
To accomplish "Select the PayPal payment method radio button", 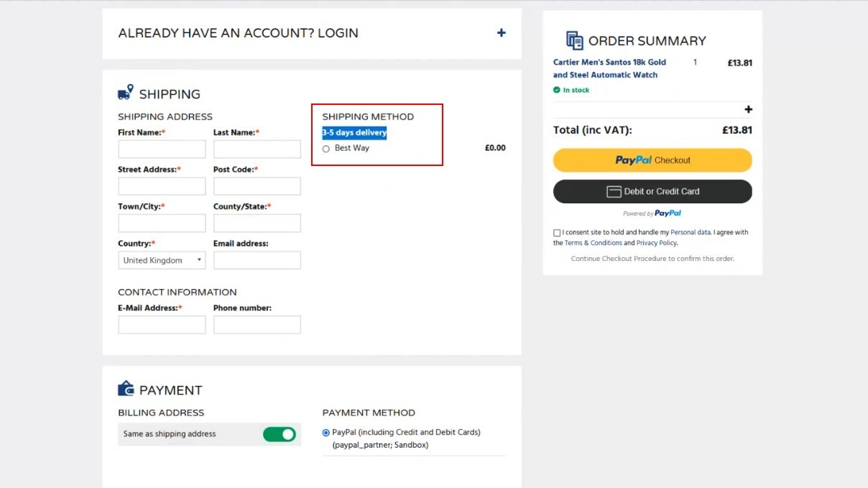I will pyautogui.click(x=326, y=433).
